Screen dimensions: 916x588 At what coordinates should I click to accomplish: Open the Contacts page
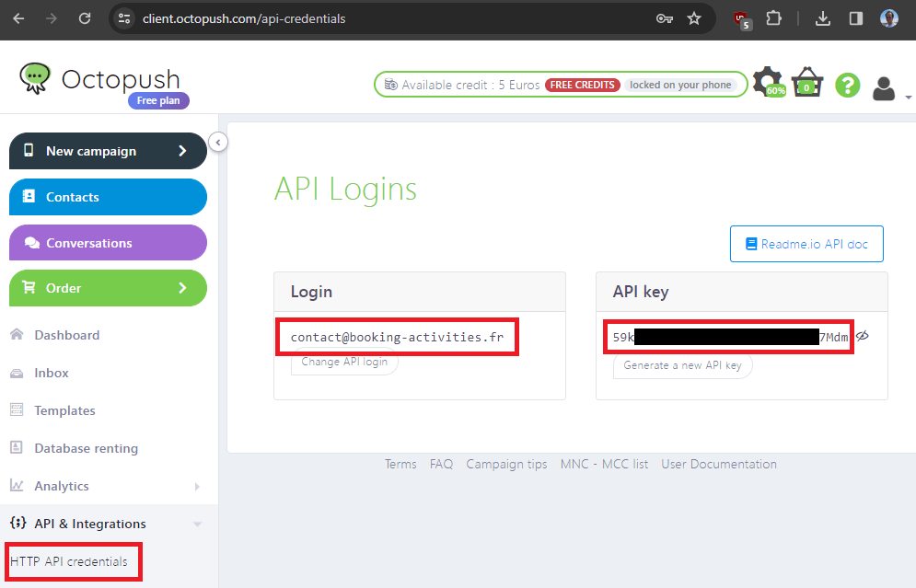pyautogui.click(x=108, y=197)
